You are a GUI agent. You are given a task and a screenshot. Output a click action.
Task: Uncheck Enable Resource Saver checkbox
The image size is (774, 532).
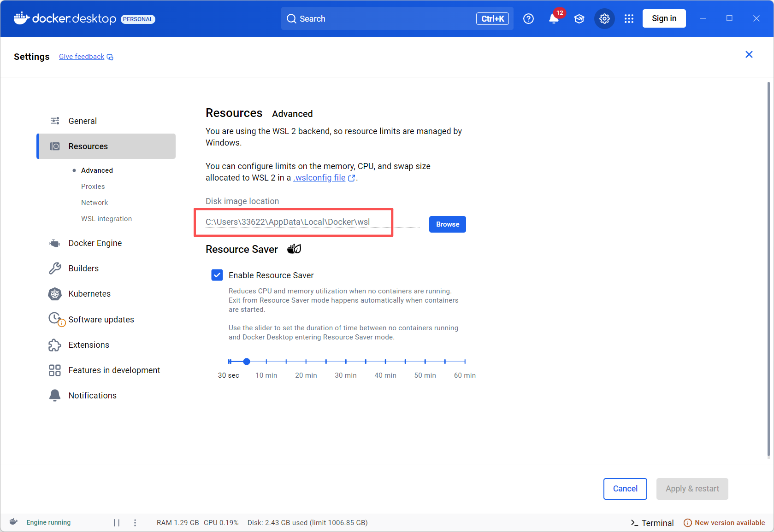pyautogui.click(x=217, y=275)
